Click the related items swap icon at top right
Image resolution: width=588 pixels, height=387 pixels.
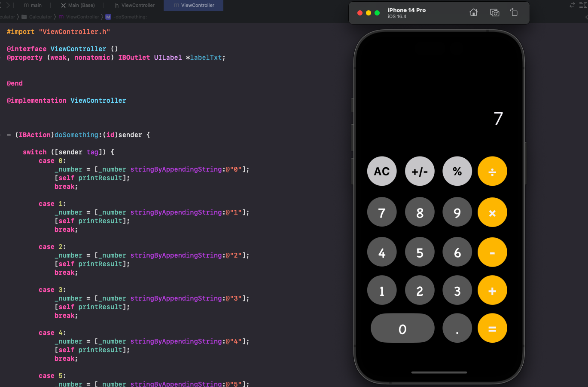pyautogui.click(x=571, y=5)
